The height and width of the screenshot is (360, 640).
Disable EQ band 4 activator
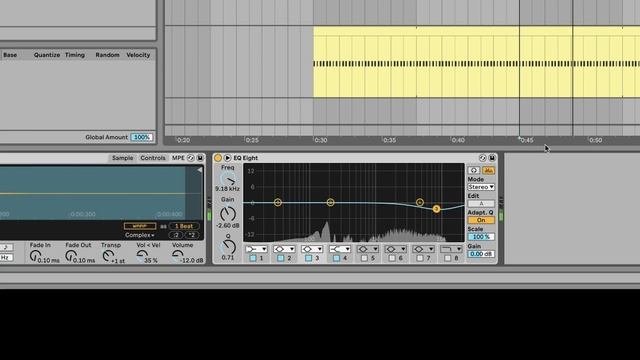click(x=336, y=258)
